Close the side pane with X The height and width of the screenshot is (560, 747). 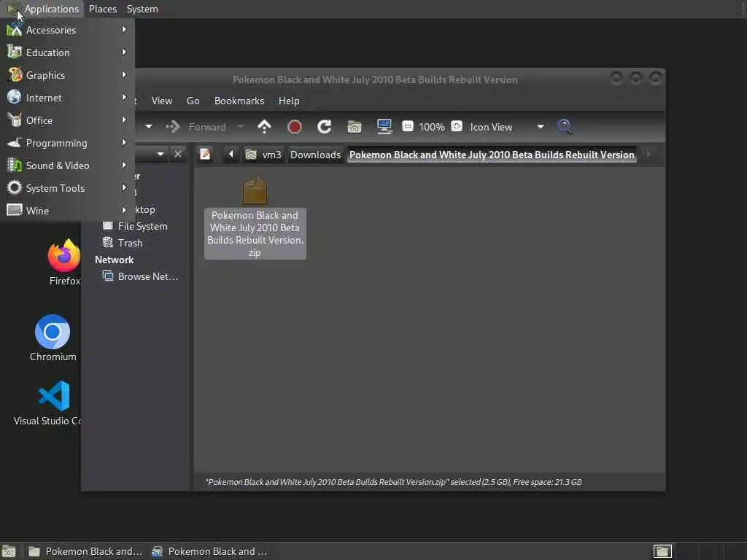pyautogui.click(x=178, y=154)
